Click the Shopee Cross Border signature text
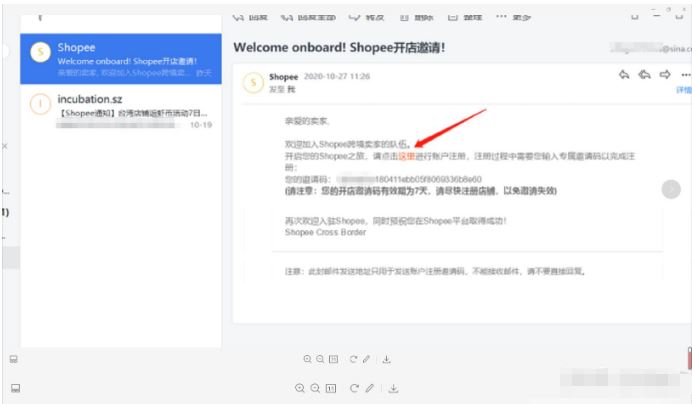Image resolution: width=692 pixels, height=404 pixels. point(325,232)
